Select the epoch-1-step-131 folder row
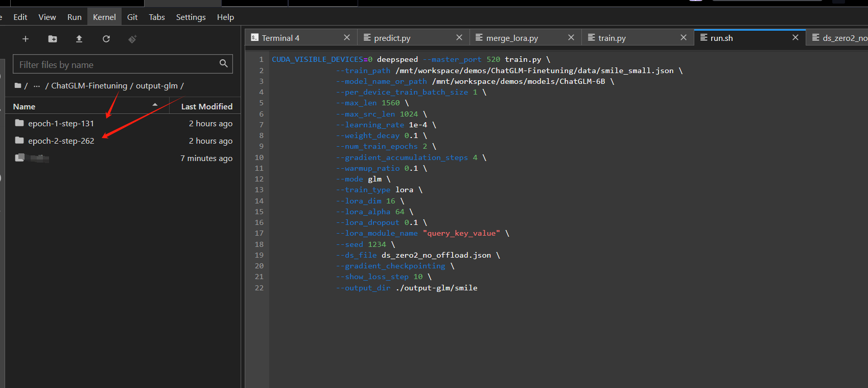868x388 pixels. [x=123, y=123]
